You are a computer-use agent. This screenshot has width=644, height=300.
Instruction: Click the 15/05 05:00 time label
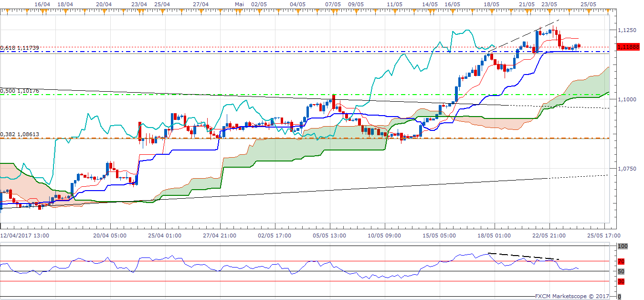click(x=438, y=236)
